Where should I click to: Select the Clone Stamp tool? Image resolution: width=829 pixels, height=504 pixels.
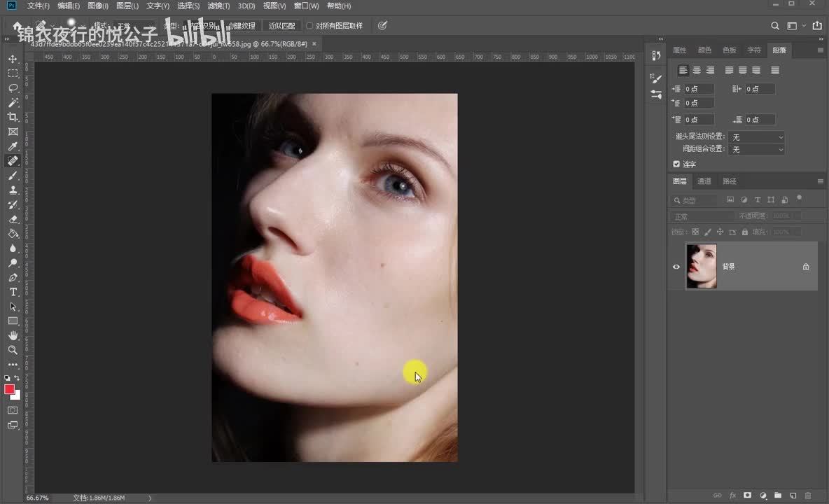[x=13, y=190]
